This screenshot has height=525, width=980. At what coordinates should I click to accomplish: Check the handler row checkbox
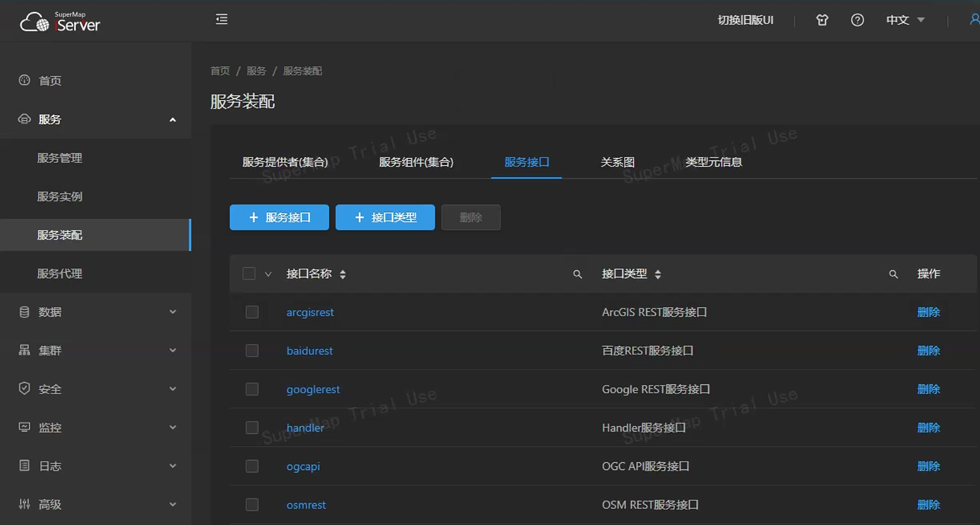pos(252,428)
